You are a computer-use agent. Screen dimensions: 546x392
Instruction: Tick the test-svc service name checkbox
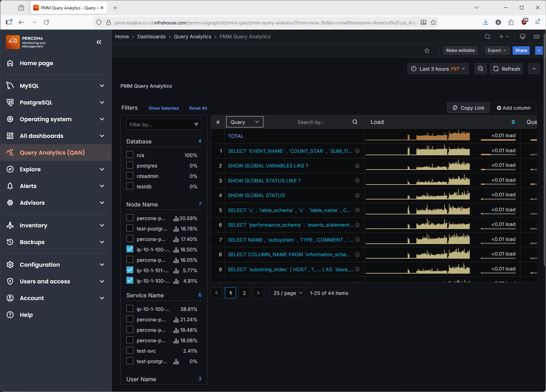click(130, 351)
